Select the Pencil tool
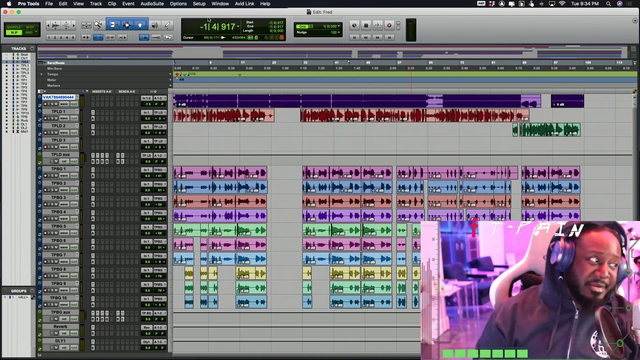640x360 pixels. tap(167, 25)
